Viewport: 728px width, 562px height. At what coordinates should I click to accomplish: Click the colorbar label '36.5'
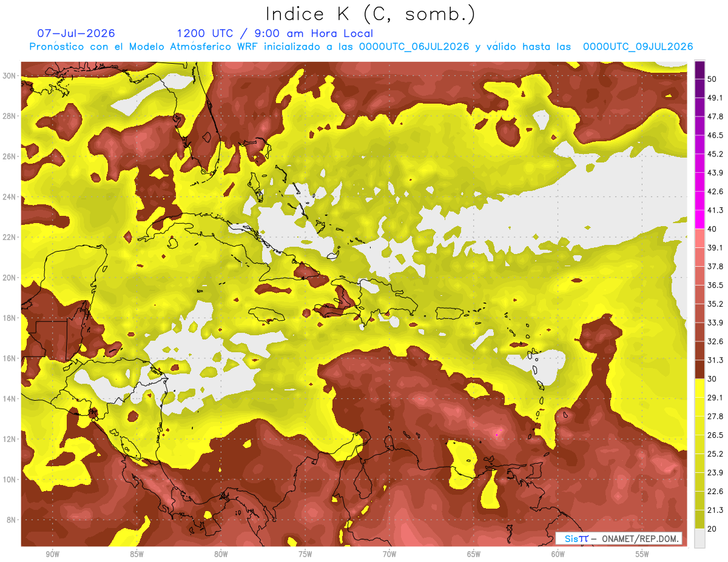pos(715,286)
